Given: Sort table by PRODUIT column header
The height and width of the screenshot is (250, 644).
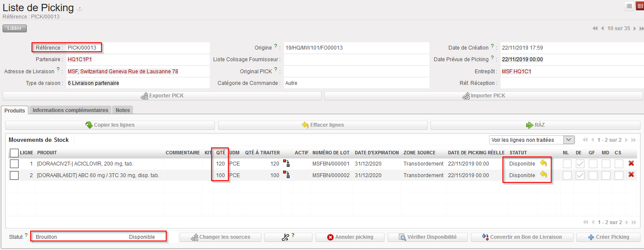Looking at the screenshot, I should click(47, 153).
